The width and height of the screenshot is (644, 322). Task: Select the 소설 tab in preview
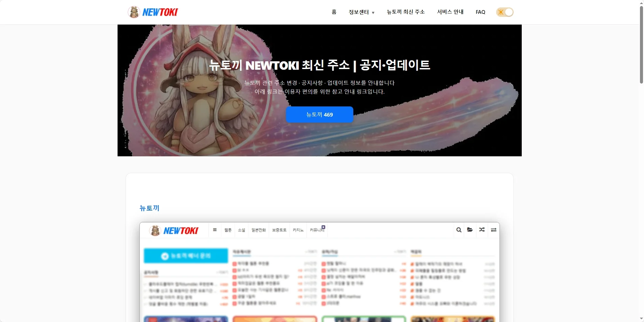[241, 230]
